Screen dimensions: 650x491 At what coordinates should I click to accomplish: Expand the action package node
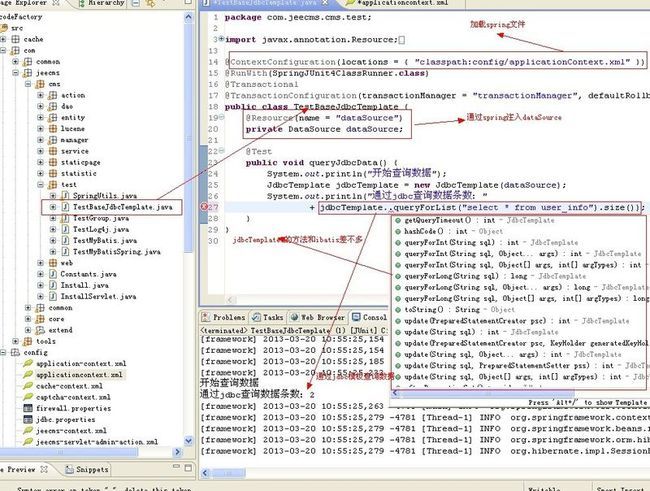click(41, 95)
